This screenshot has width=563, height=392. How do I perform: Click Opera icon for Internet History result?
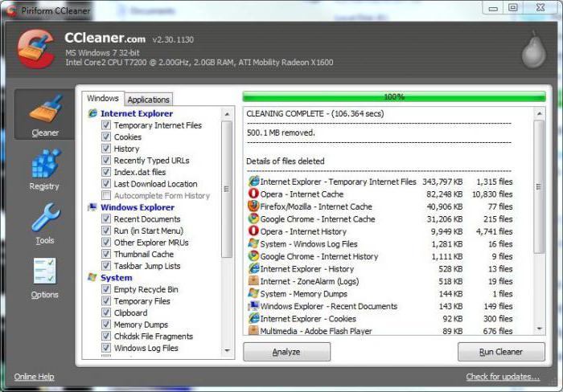pos(253,231)
